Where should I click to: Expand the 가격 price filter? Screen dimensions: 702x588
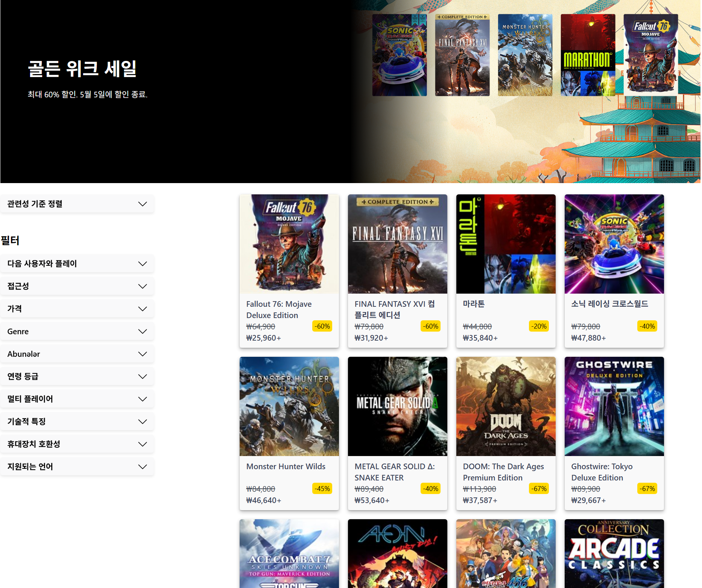(77, 309)
